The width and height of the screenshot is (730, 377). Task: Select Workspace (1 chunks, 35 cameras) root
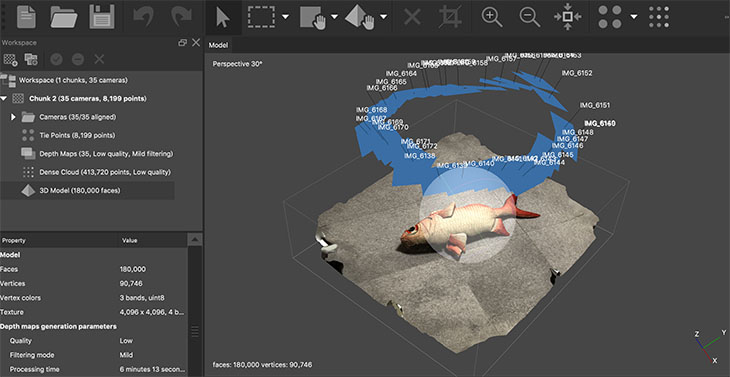tap(73, 80)
